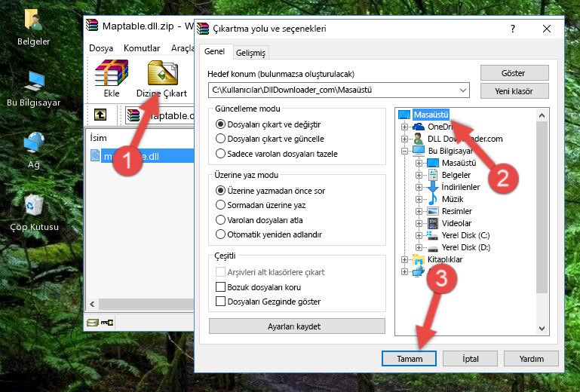Image resolution: width=580 pixels, height=392 pixels.
Task: Select the Resimler picture icon in tree
Action: [x=433, y=212]
